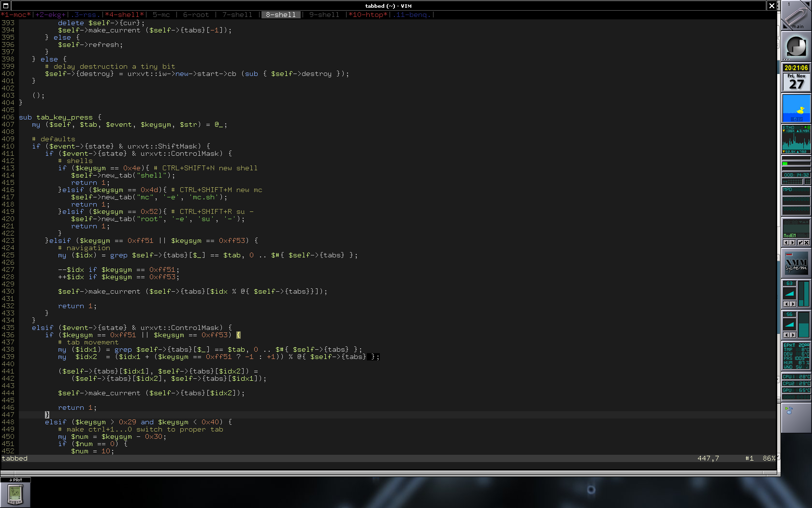This screenshot has height=508, width=812.
Task: Click the modem dockapp checkmark connect button
Action: pyautogui.click(x=800, y=242)
